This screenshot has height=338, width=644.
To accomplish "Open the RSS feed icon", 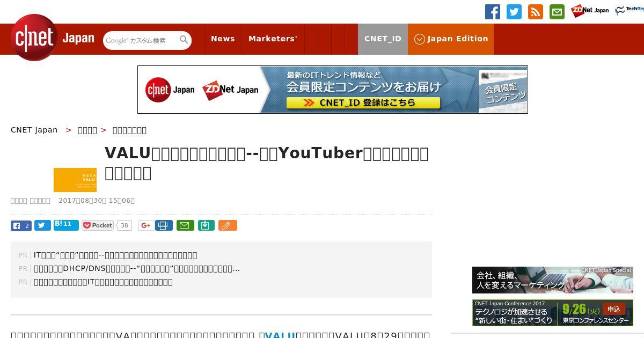I will 536,12.
